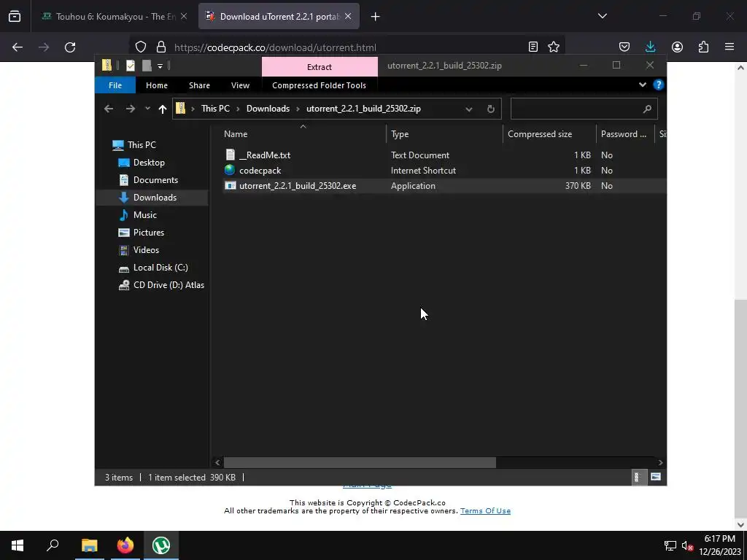Open Music in navigation pane
The height and width of the screenshot is (560, 747).
pyautogui.click(x=145, y=215)
